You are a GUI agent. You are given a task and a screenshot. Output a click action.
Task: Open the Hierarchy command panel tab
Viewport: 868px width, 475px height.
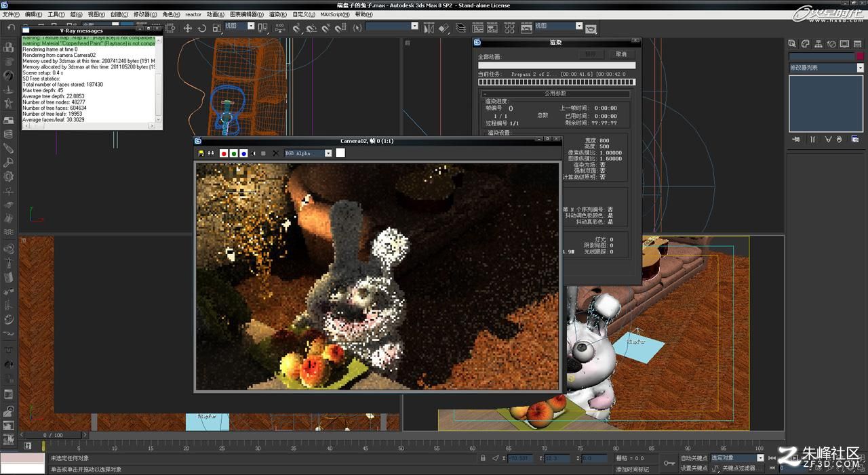(818, 43)
